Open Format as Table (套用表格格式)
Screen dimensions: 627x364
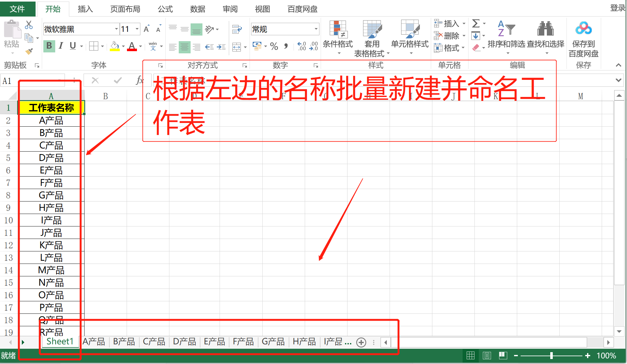coord(372,39)
